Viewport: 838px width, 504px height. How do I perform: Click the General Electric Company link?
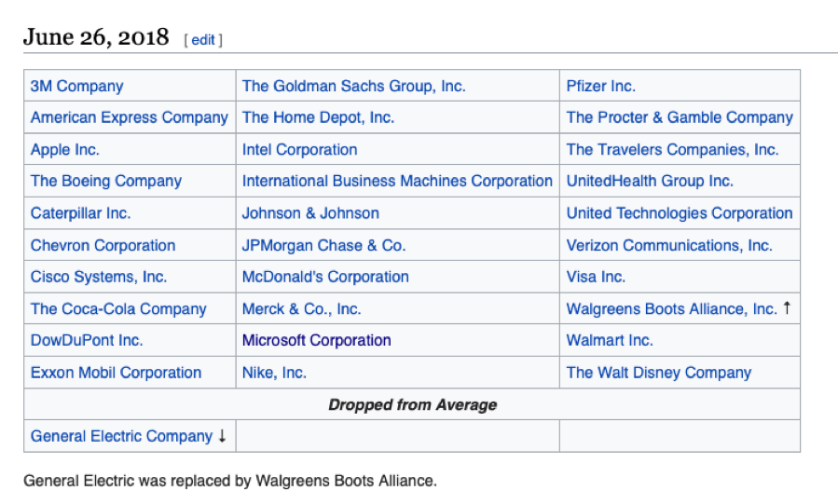pyautogui.click(x=121, y=436)
